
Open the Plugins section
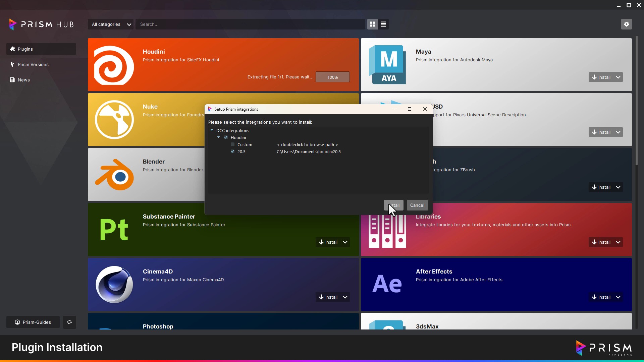(41, 49)
